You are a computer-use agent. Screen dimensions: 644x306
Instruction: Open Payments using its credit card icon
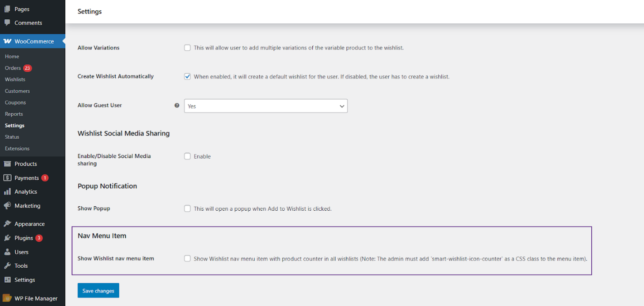coord(7,177)
